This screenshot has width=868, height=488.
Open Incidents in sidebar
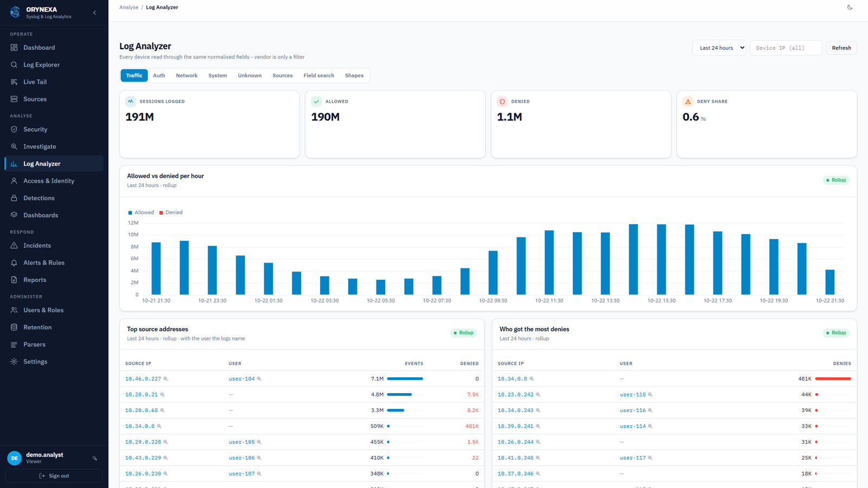[x=54, y=246]
